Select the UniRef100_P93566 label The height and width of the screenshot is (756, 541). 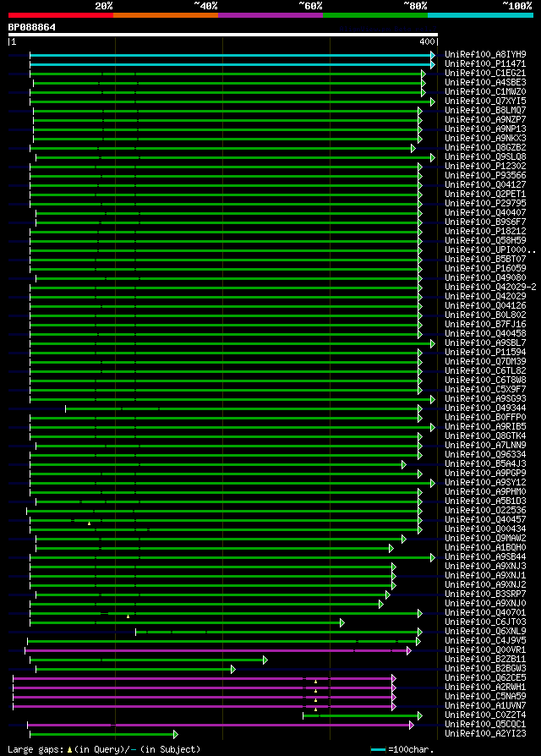pyautogui.click(x=485, y=175)
